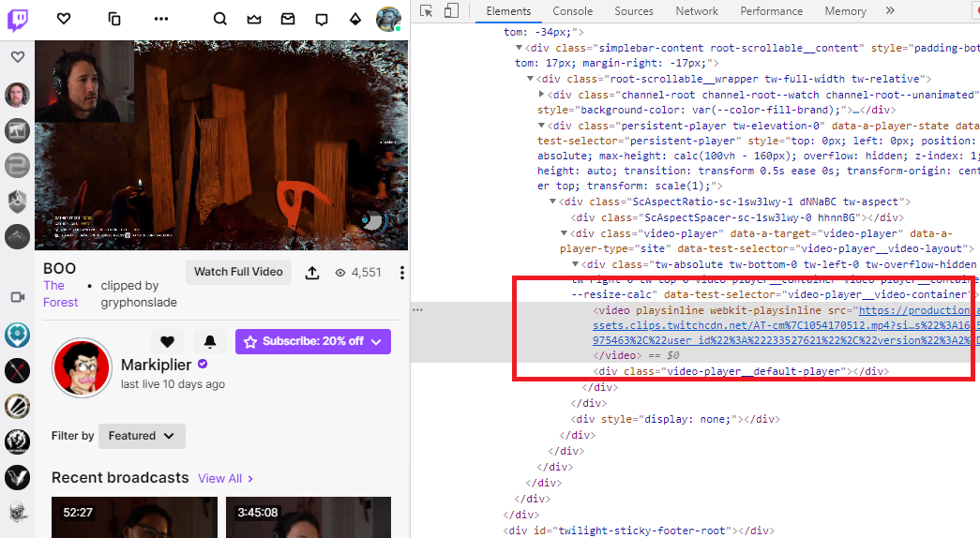Open Browse icon in top navigation
980x538 pixels.
pyautogui.click(x=113, y=19)
